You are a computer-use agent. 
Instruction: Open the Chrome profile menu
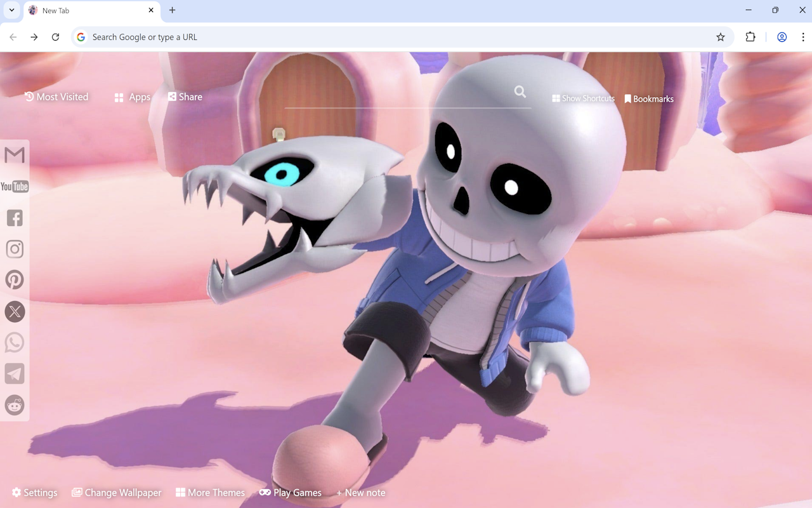[782, 37]
